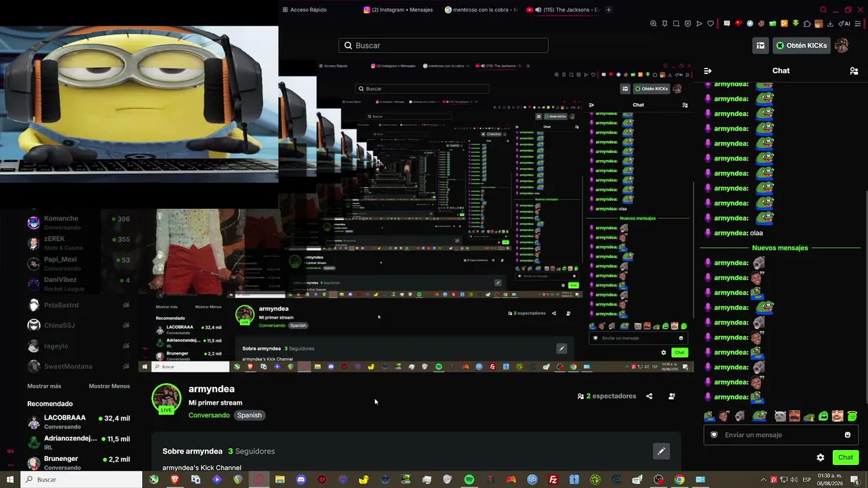
Task: Click the Windows Start button
Action: [x=9, y=480]
